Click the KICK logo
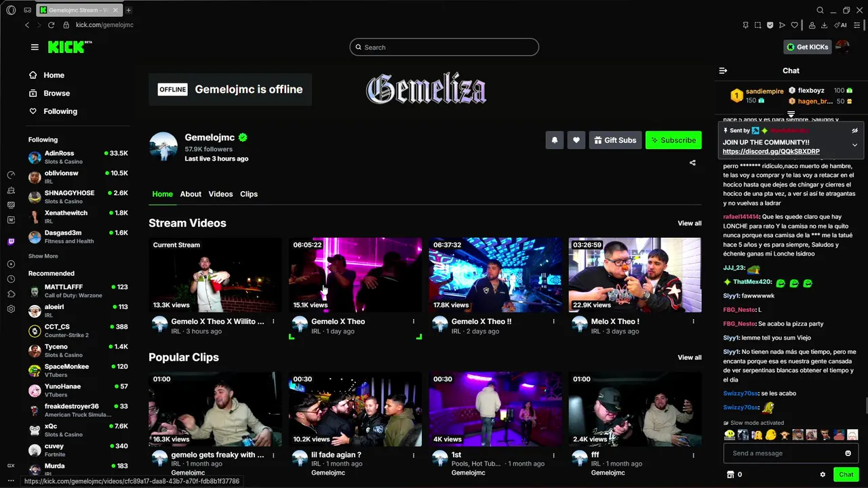 click(70, 47)
